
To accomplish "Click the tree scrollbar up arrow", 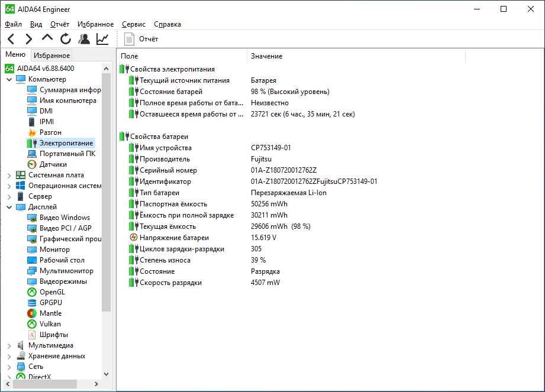I will tap(107, 69).
